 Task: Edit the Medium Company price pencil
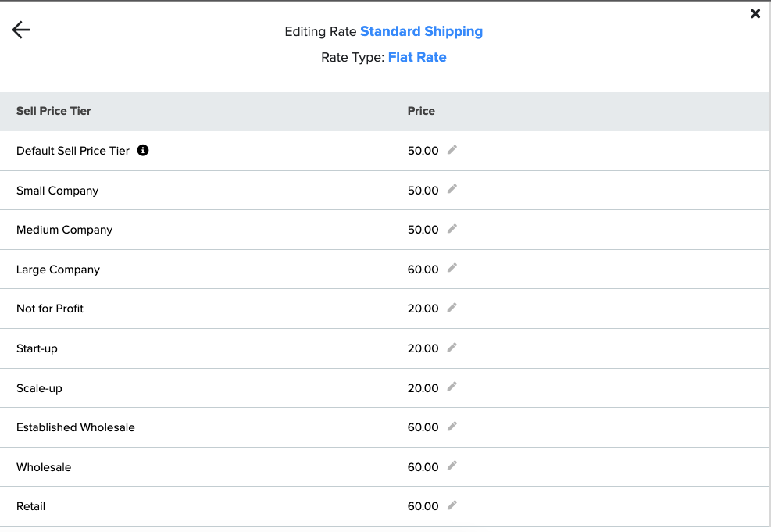(x=452, y=229)
